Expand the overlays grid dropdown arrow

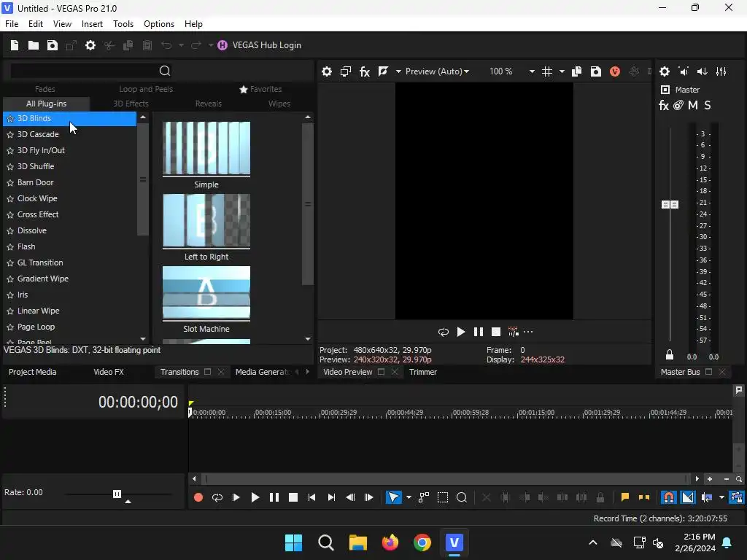point(562,71)
